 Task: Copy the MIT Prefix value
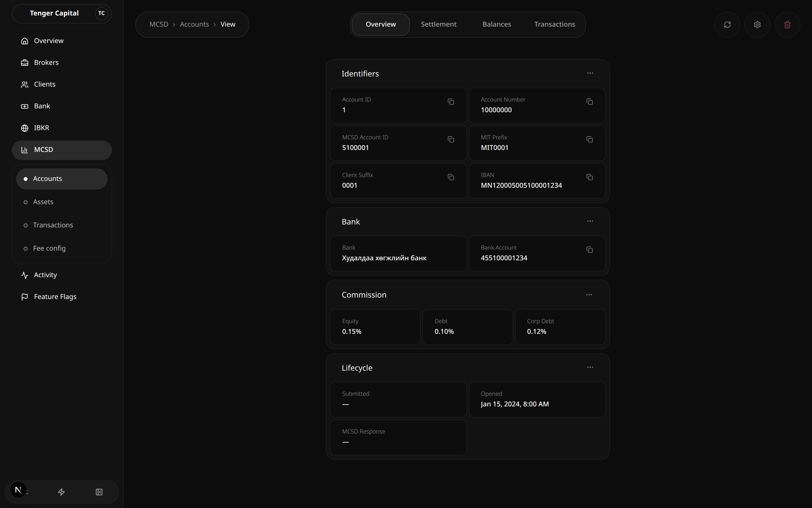[x=589, y=139]
